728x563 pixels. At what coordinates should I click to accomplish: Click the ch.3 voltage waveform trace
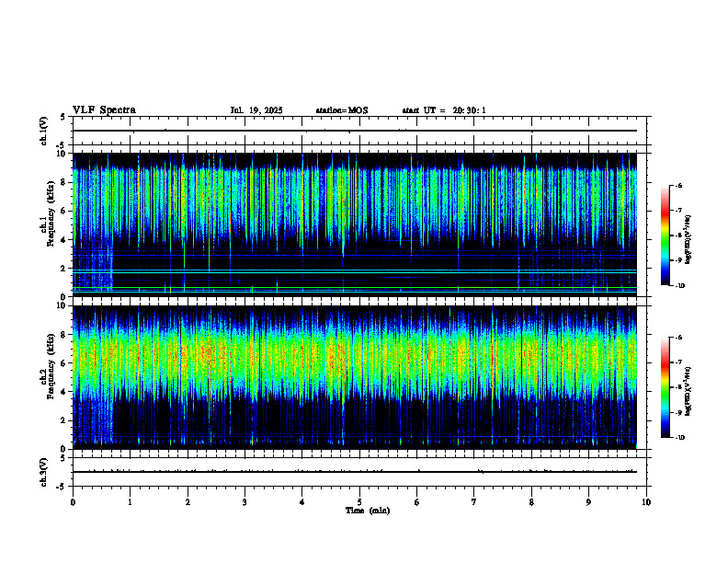pos(355,472)
